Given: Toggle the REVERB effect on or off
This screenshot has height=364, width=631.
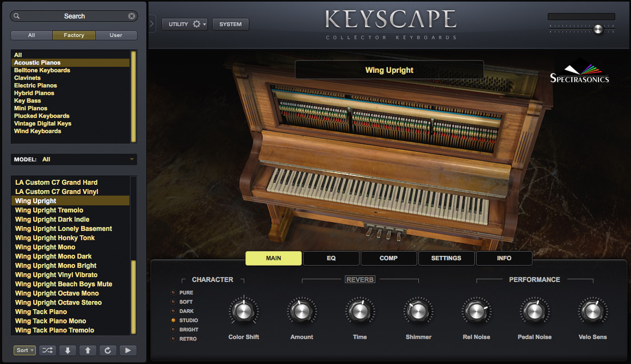Looking at the screenshot, I should point(360,279).
